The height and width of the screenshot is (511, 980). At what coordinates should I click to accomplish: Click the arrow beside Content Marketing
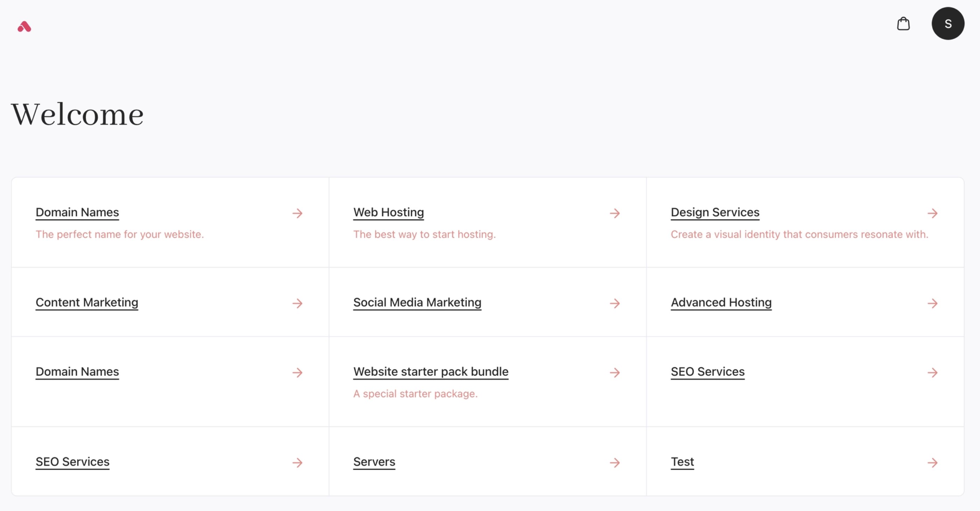click(x=297, y=303)
